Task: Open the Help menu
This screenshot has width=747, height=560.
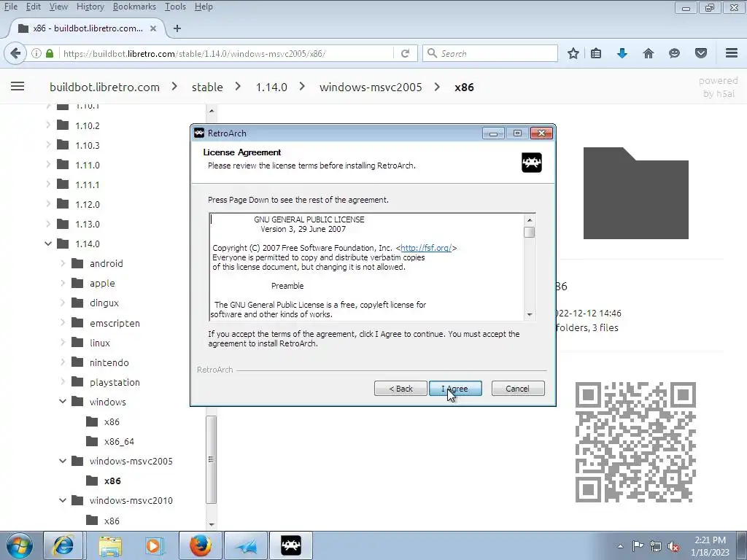Action: click(x=204, y=7)
